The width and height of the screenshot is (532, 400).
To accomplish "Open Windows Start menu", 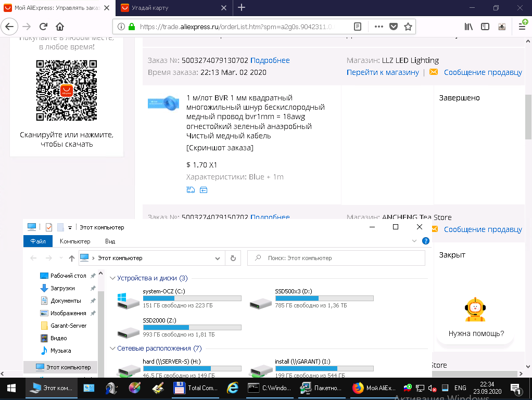I will pyautogui.click(x=11, y=388).
